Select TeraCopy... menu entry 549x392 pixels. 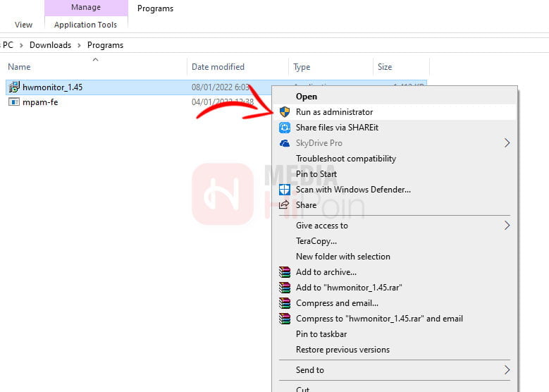[395, 241]
